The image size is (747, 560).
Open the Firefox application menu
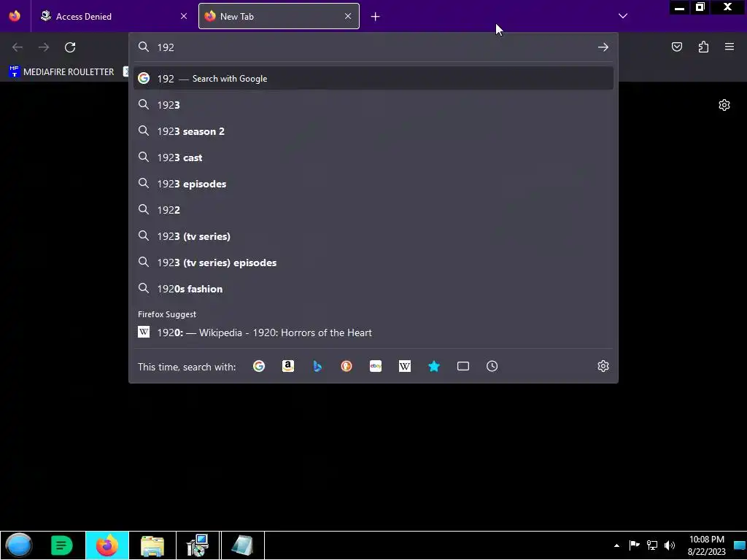coord(729,47)
